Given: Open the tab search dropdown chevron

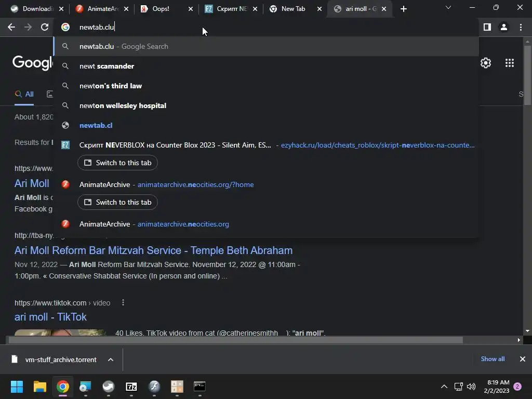Looking at the screenshot, I should tap(448, 7).
